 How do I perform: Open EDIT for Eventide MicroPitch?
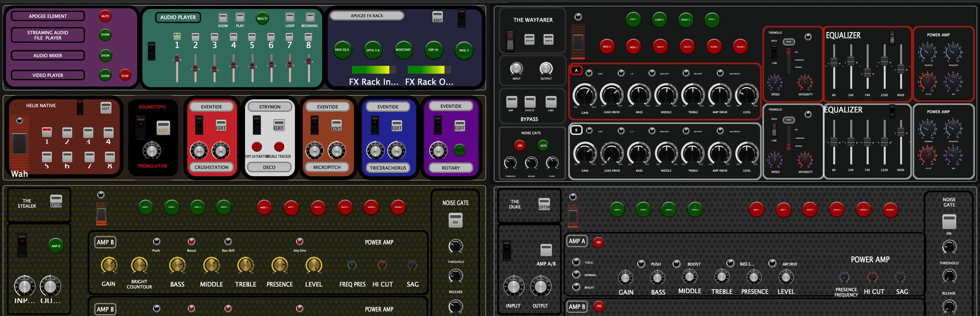(336, 126)
